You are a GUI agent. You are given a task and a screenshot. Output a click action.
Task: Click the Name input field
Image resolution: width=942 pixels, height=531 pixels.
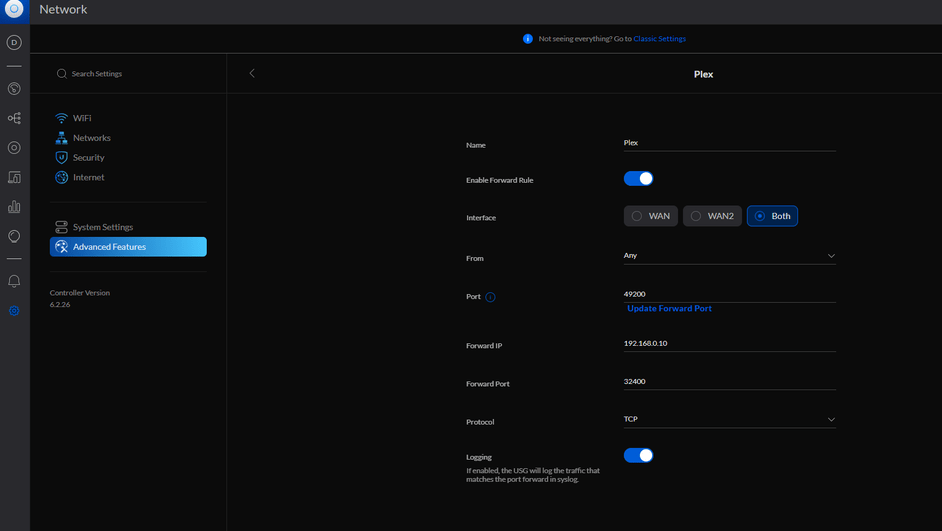pyautogui.click(x=729, y=143)
